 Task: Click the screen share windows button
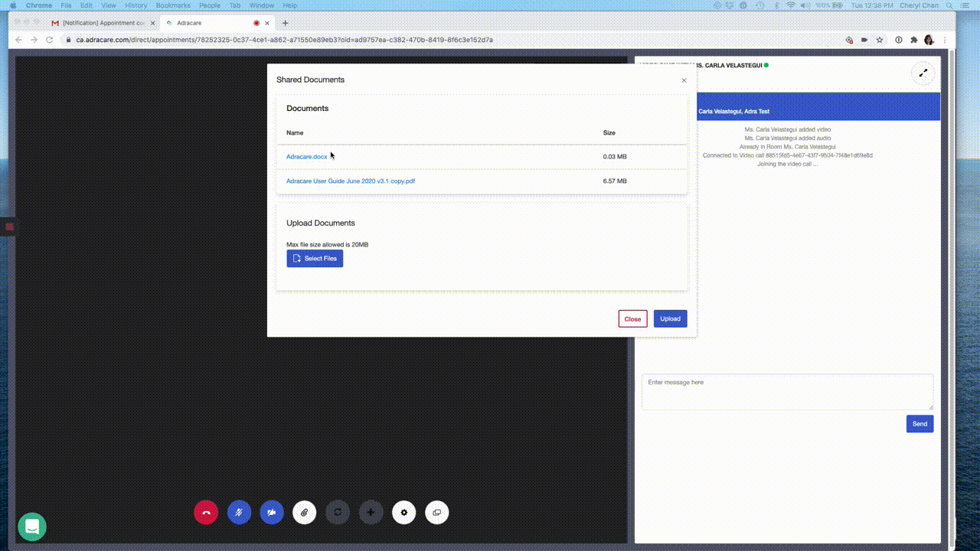pyautogui.click(x=437, y=512)
